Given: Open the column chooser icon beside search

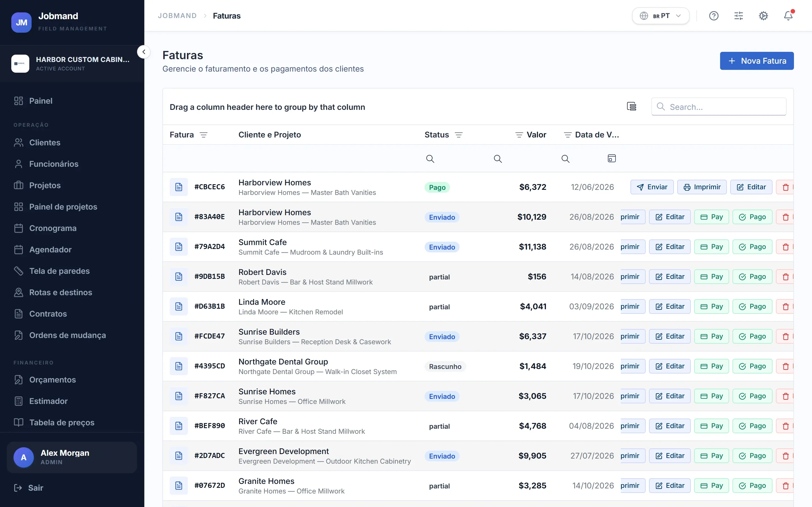Looking at the screenshot, I should [632, 107].
